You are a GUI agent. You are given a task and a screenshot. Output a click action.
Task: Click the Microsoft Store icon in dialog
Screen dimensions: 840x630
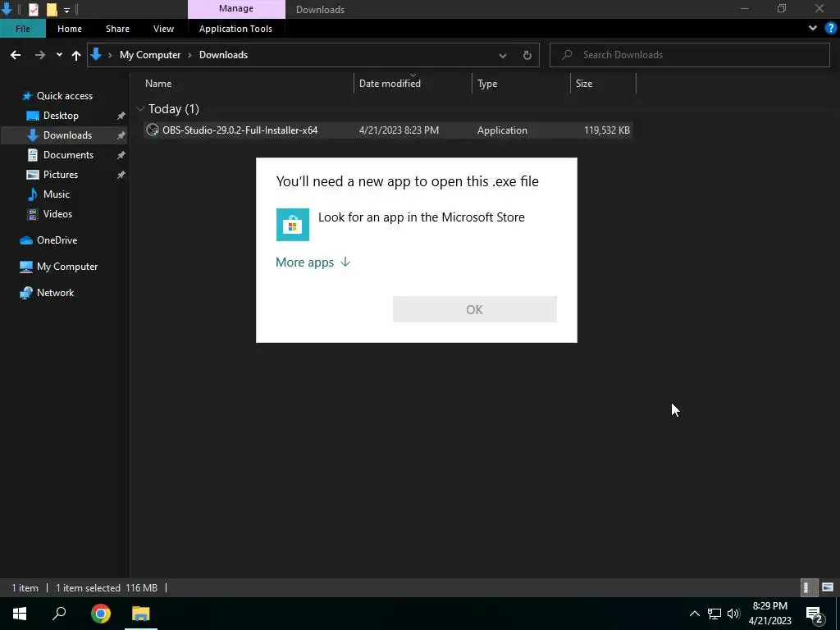(x=293, y=225)
